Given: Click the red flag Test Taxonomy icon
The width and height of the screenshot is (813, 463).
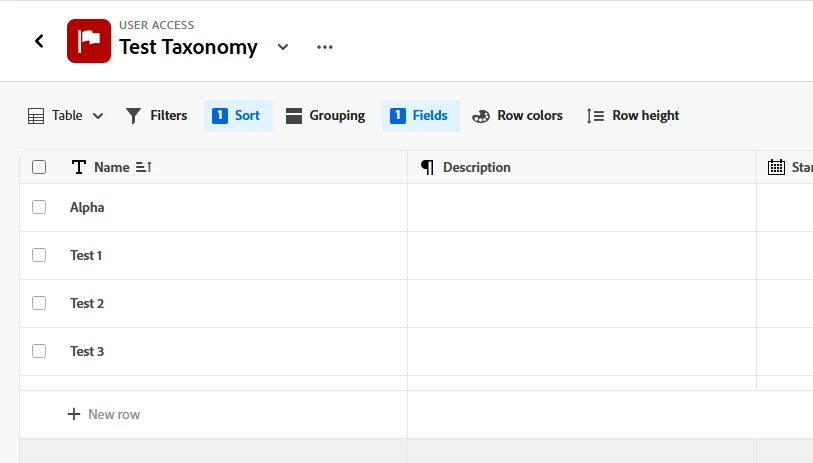Looking at the screenshot, I should (89, 41).
